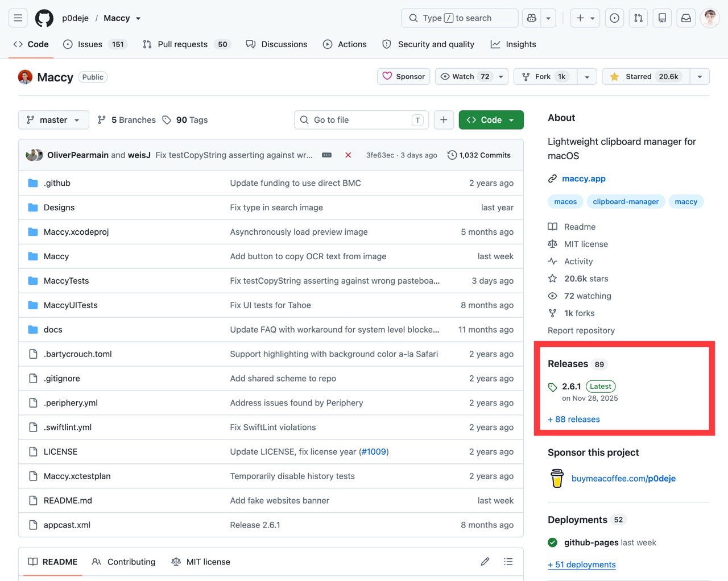
Task: Open the green Code dropdown
Action: pyautogui.click(x=491, y=120)
